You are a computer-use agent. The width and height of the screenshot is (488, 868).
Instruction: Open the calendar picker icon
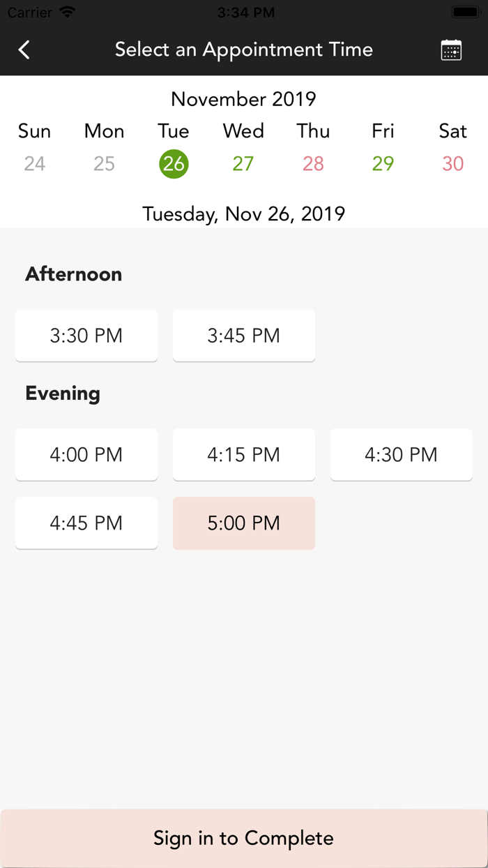tap(451, 50)
